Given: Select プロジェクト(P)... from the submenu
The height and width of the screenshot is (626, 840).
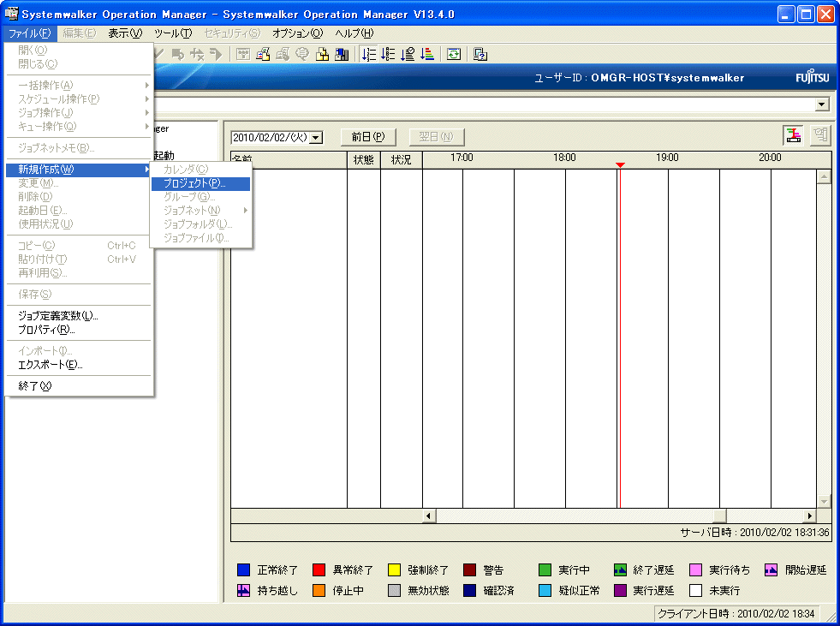Looking at the screenshot, I should pyautogui.click(x=201, y=183).
